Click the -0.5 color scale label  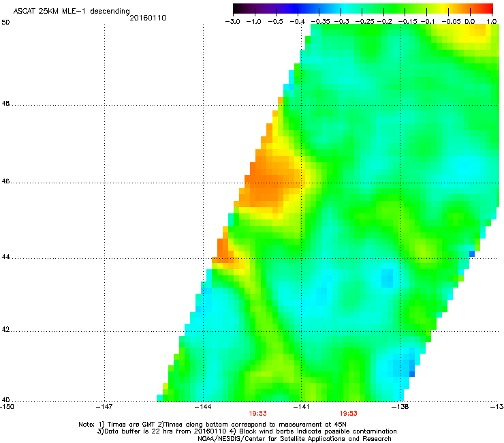[275, 22]
